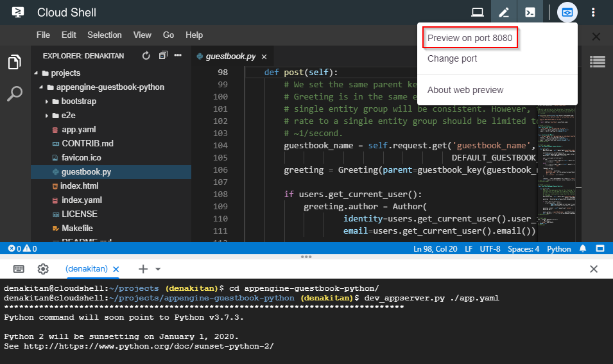Open the Explorer files icon in sidebar
Image resolution: width=613 pixels, height=364 pixels.
pyautogui.click(x=15, y=62)
